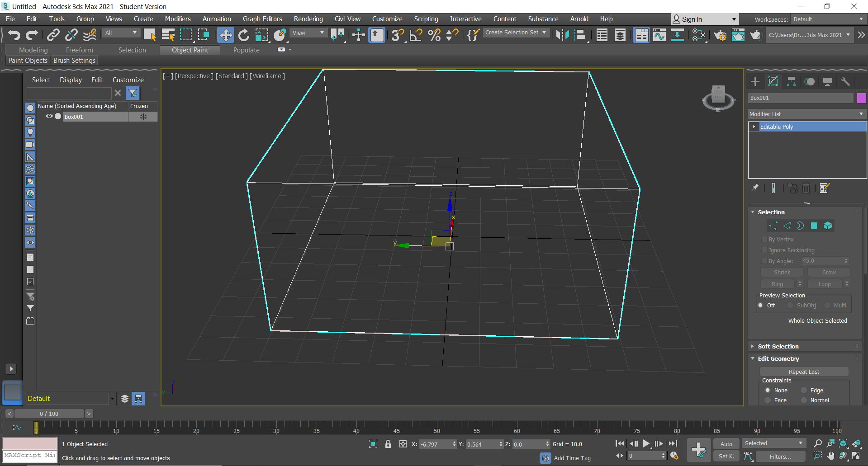
Task: Switch to Polygon sub-object selection
Action: 814,226
